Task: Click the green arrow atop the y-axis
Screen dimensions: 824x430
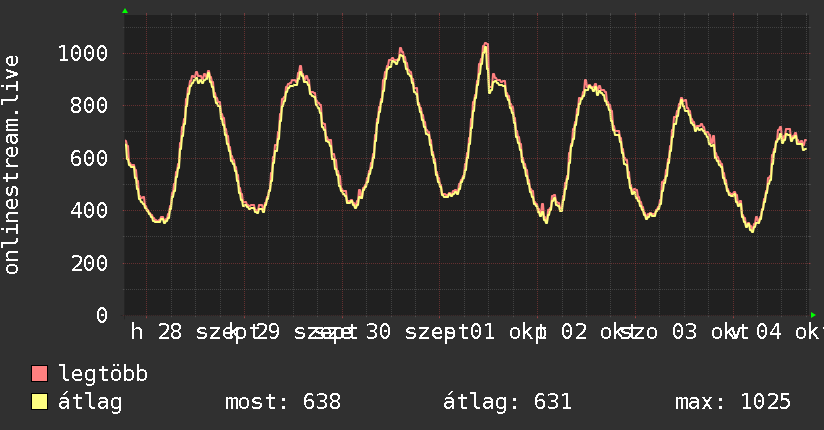Action: tap(125, 11)
